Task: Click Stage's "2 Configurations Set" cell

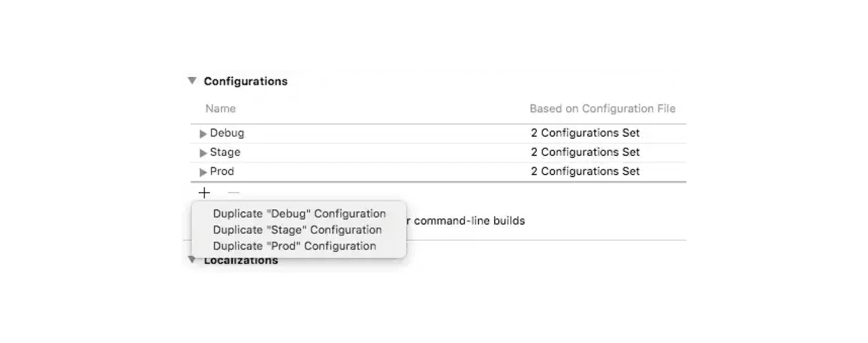Action: (x=585, y=152)
